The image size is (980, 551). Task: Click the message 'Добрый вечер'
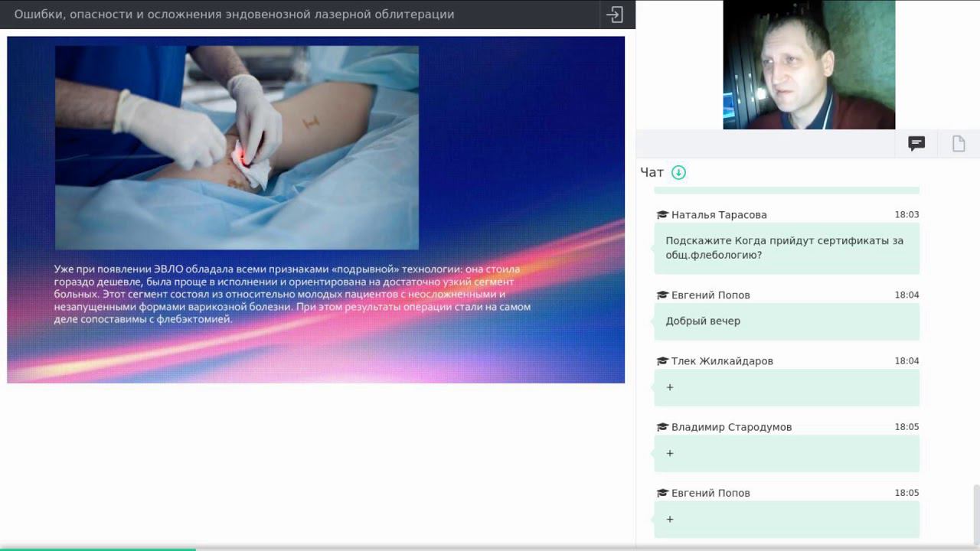pyautogui.click(x=786, y=321)
